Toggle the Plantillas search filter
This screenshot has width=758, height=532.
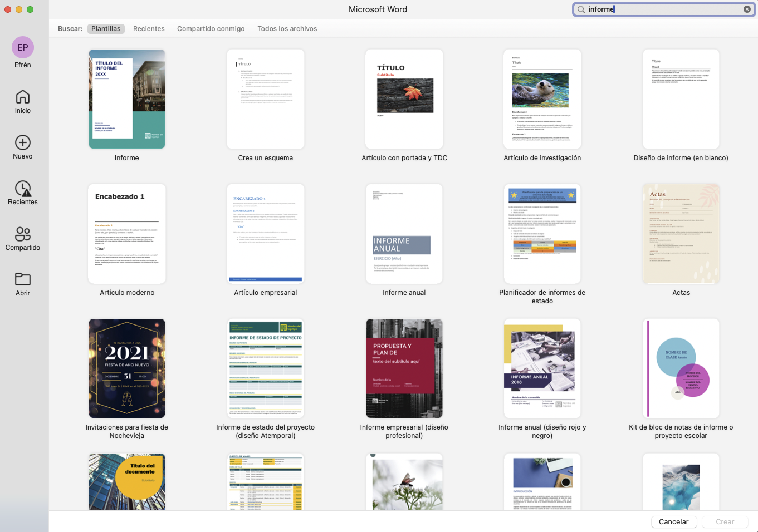(106, 29)
